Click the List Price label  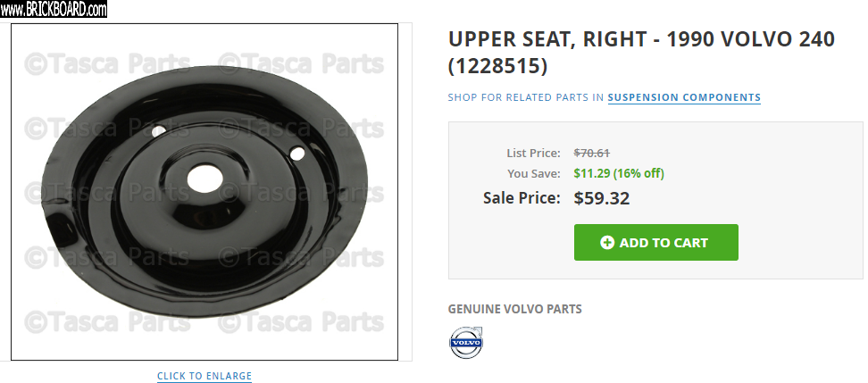(x=533, y=153)
